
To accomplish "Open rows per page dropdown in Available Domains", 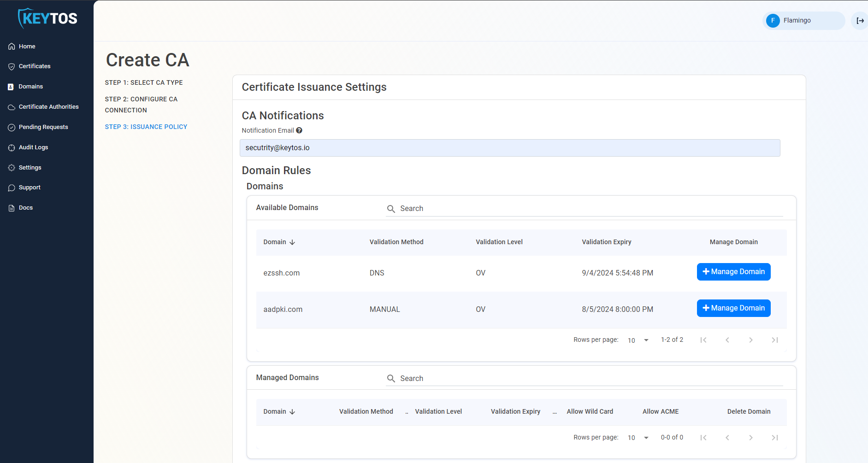I will coord(638,340).
